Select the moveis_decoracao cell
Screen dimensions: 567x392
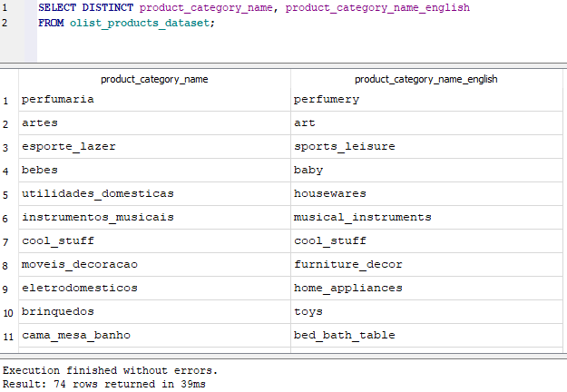[x=154, y=265]
